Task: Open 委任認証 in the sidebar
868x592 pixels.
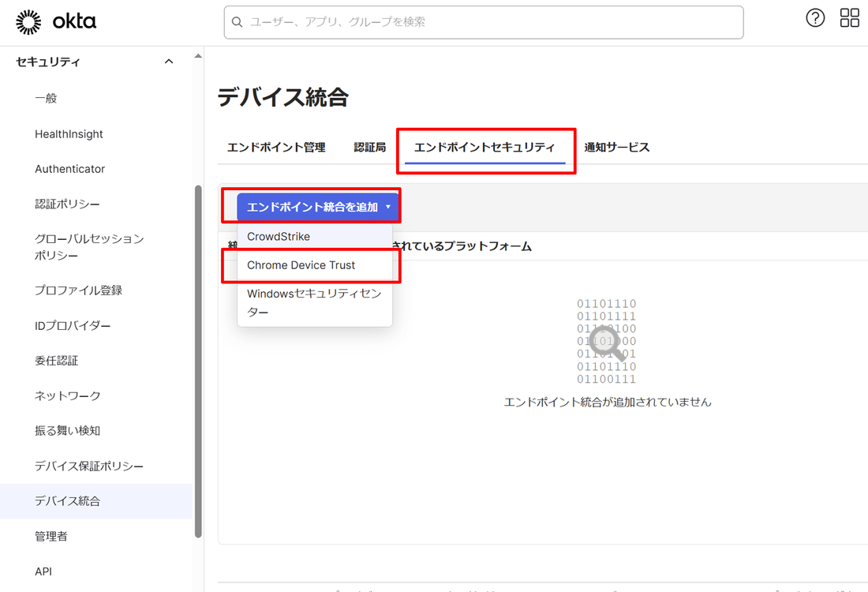Action: [x=57, y=361]
